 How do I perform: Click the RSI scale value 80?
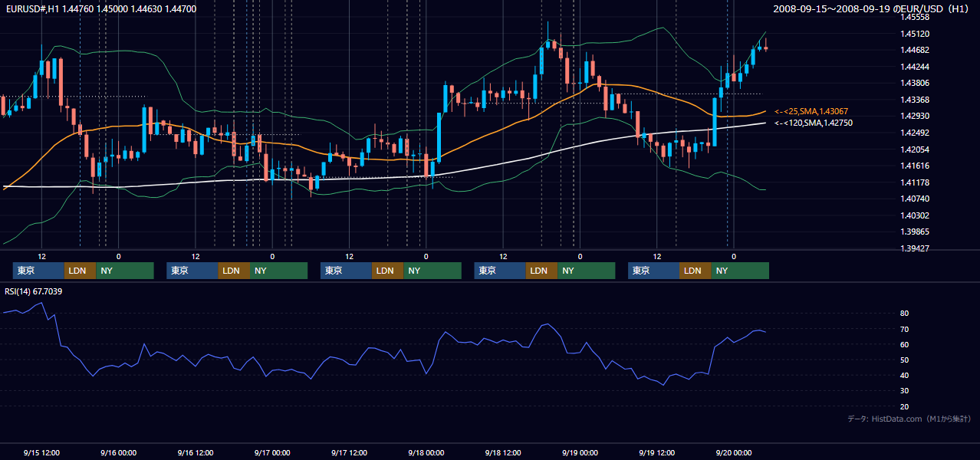pos(904,314)
